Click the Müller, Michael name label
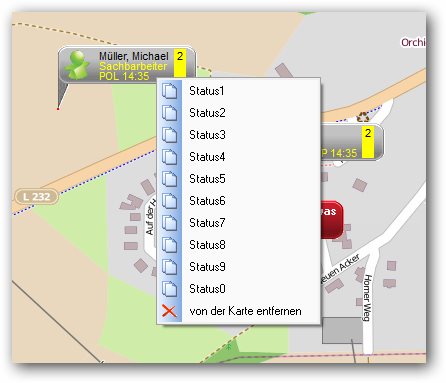The image size is (446, 383). (x=134, y=56)
